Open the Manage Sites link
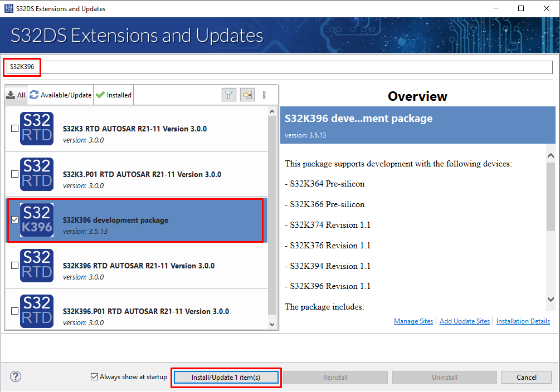 point(413,321)
